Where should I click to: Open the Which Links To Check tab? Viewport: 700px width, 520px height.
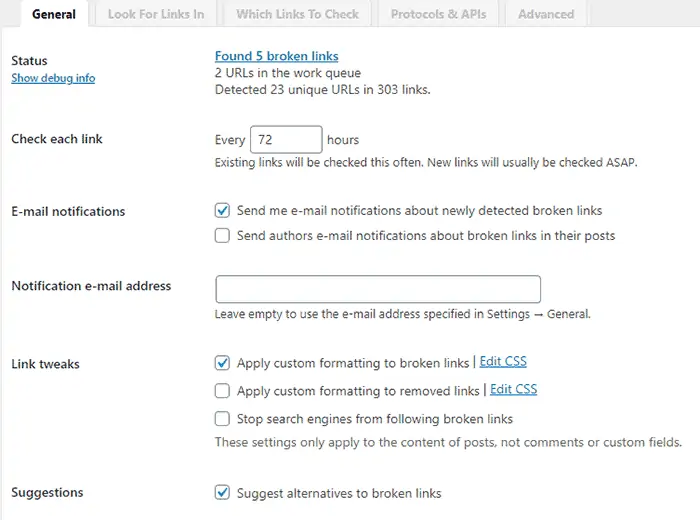pos(297,14)
